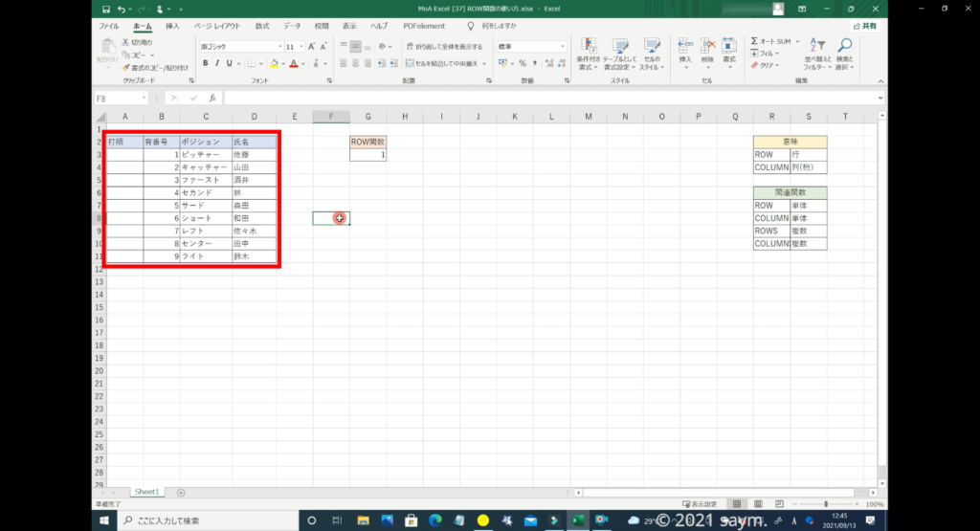Toggle bold formatting in the Font group

[205, 63]
